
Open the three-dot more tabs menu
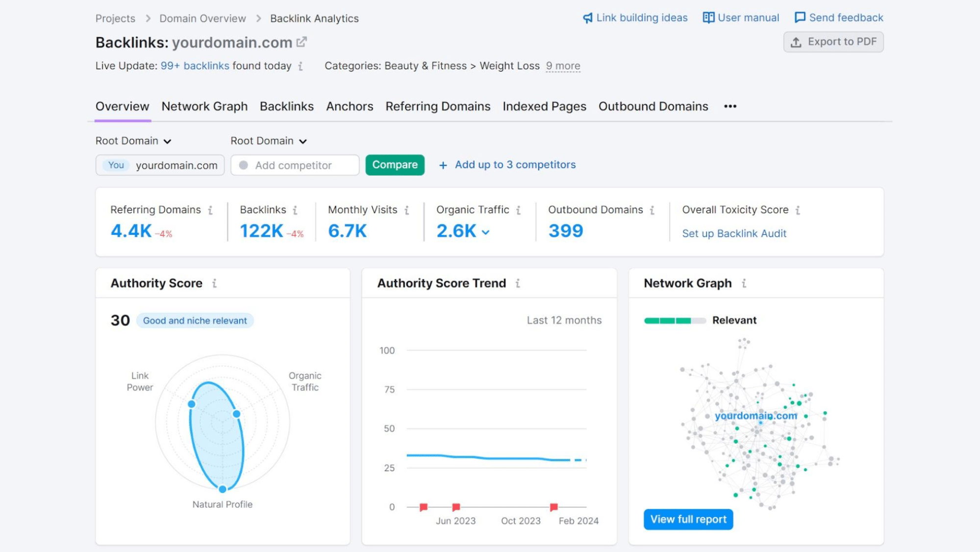point(730,106)
